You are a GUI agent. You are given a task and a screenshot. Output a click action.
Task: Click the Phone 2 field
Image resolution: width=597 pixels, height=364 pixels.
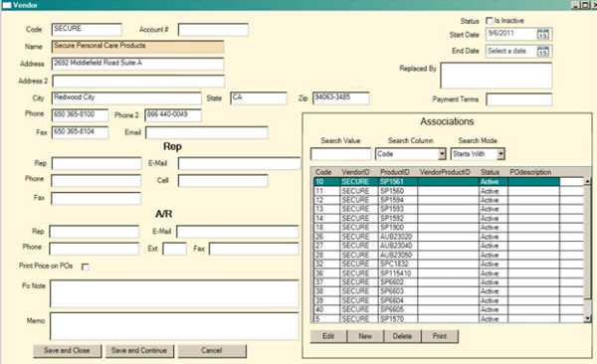coord(173,115)
